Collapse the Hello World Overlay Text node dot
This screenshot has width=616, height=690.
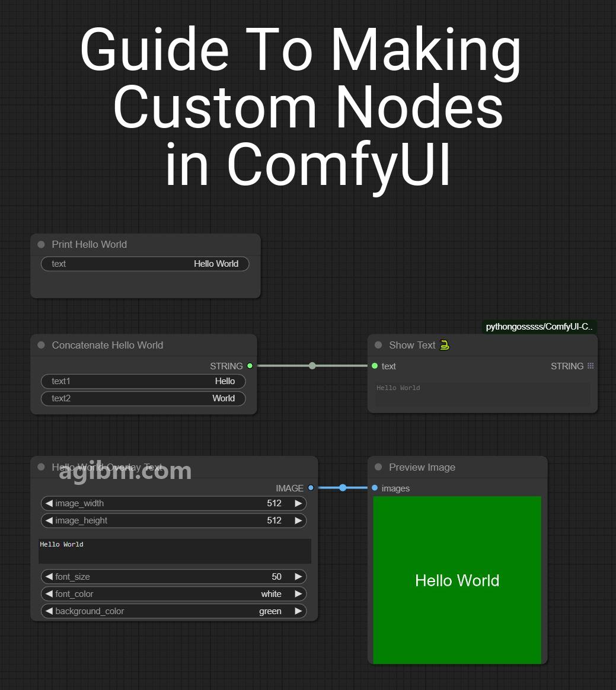pyautogui.click(x=42, y=467)
